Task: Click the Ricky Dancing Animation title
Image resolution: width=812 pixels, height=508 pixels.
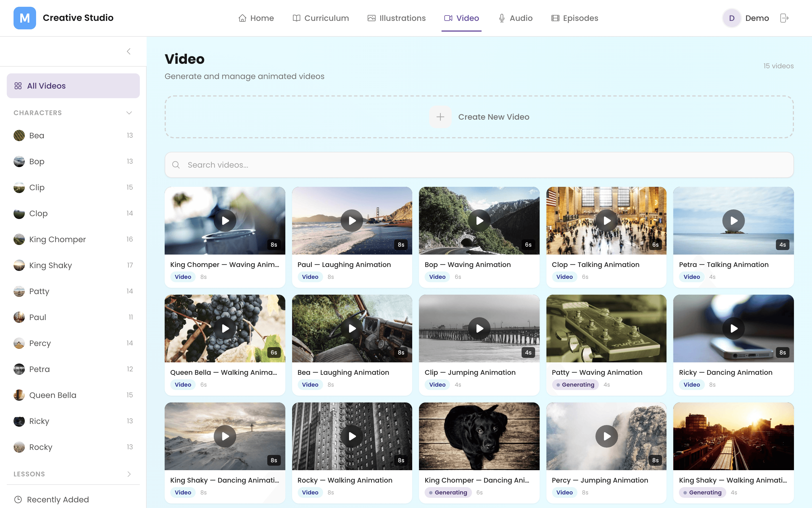Action: tap(725, 373)
